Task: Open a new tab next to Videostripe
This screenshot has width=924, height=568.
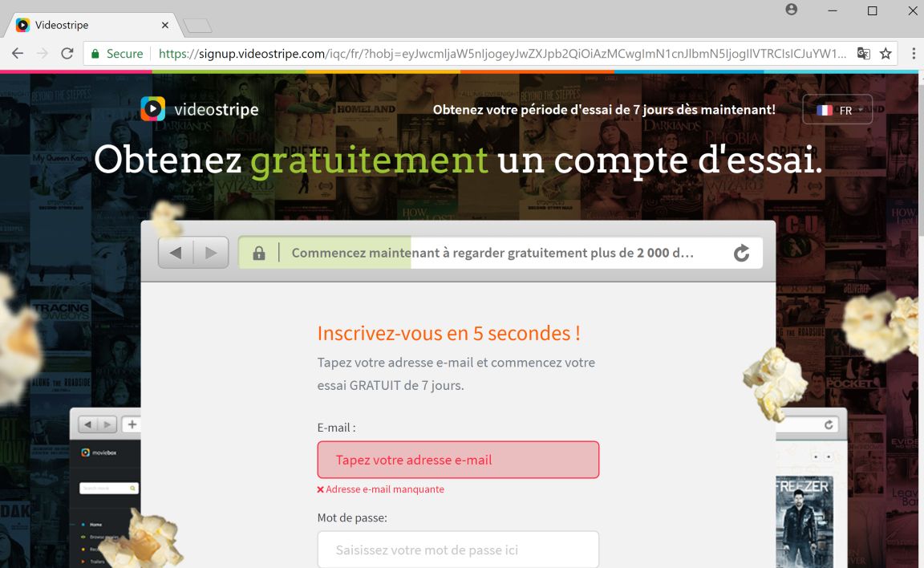Action: point(198,26)
